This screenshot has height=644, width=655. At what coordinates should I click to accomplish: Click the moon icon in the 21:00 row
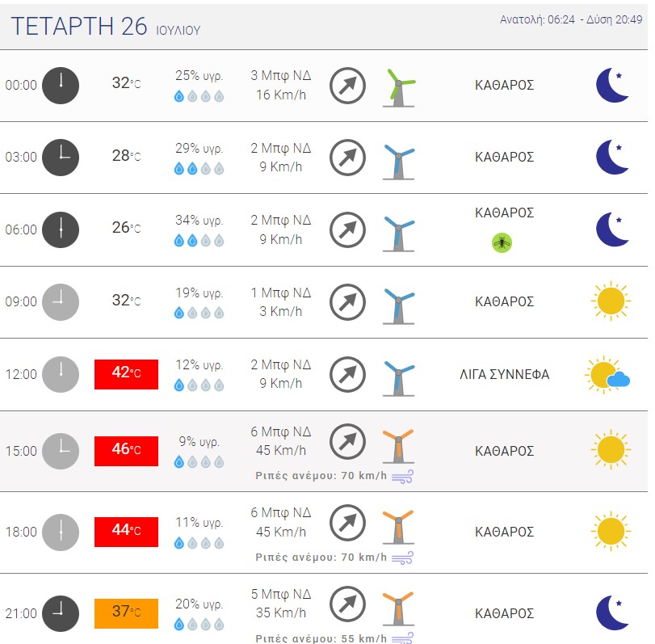coord(612,612)
